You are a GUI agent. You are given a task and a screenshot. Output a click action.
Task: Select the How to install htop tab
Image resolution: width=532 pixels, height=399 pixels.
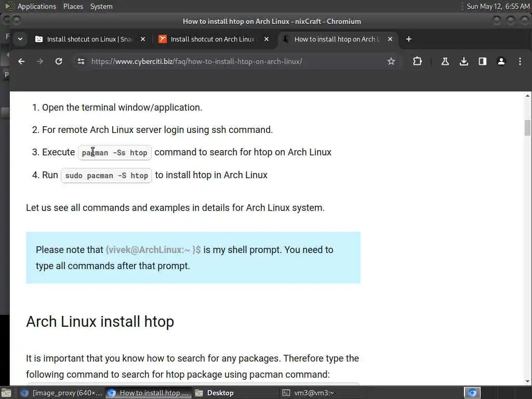[x=337, y=39]
